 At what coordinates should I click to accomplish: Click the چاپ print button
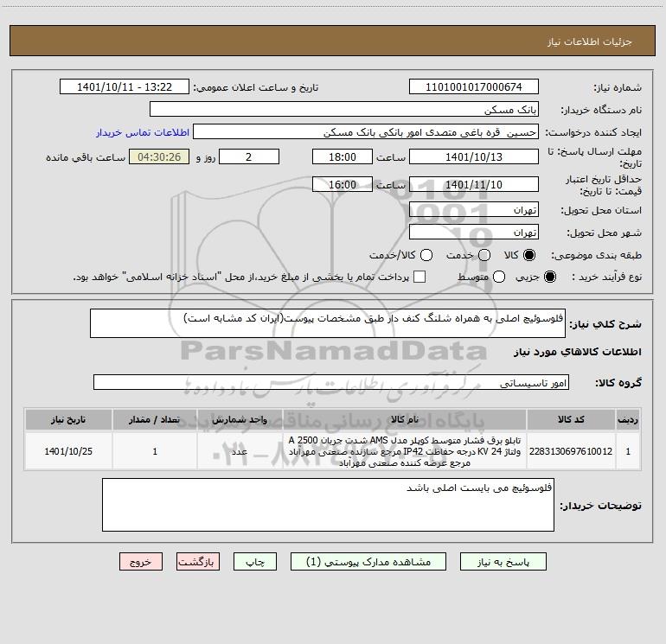(x=255, y=562)
